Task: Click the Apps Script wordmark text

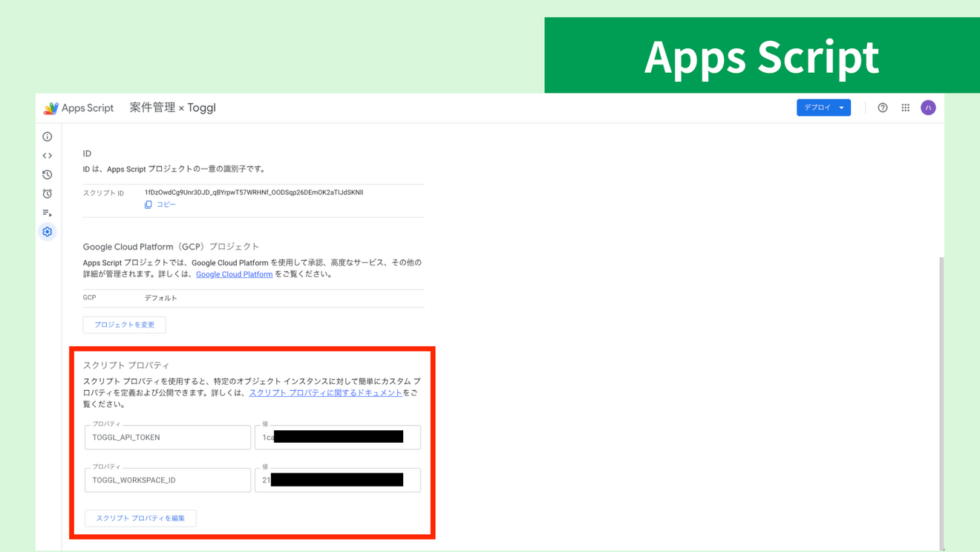Action: (x=88, y=108)
